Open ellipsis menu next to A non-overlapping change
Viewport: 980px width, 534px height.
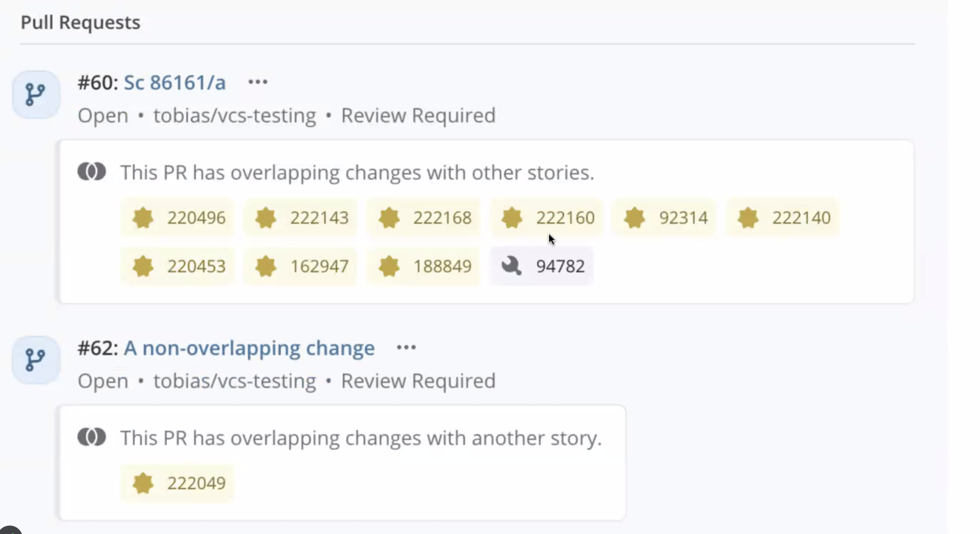click(406, 348)
